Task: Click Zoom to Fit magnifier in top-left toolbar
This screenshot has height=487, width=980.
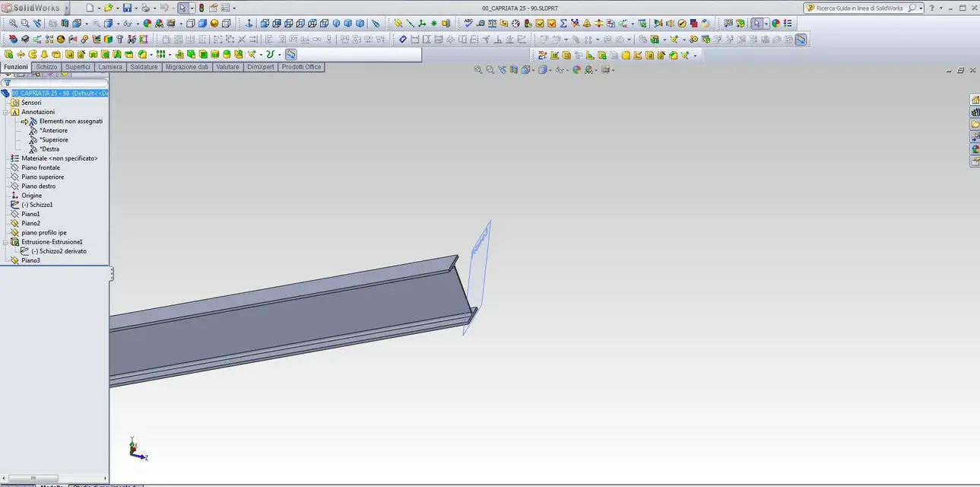Action: pos(13,23)
